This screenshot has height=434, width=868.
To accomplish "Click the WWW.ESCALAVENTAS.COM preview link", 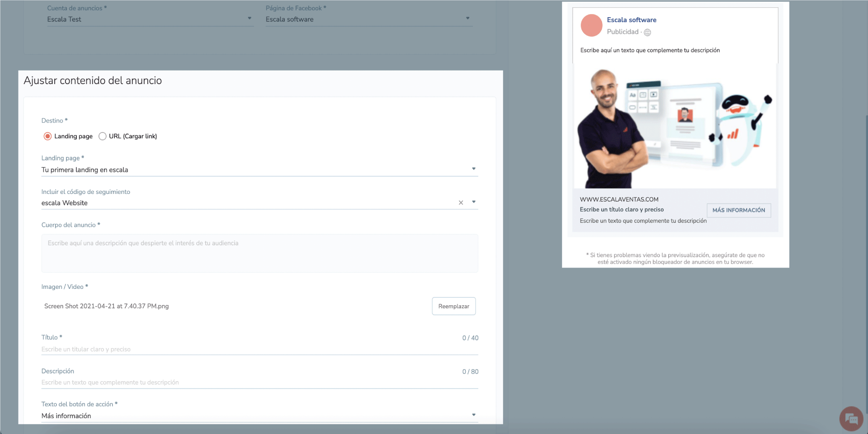I will click(619, 199).
